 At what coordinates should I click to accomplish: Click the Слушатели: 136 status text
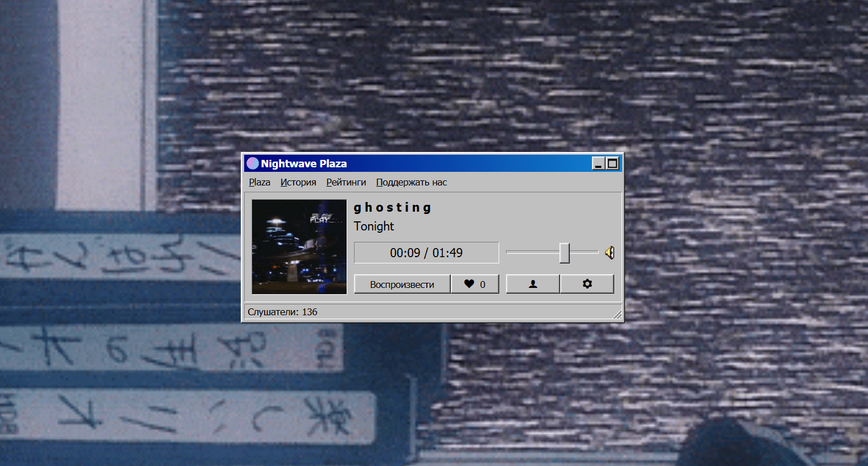[x=282, y=312]
